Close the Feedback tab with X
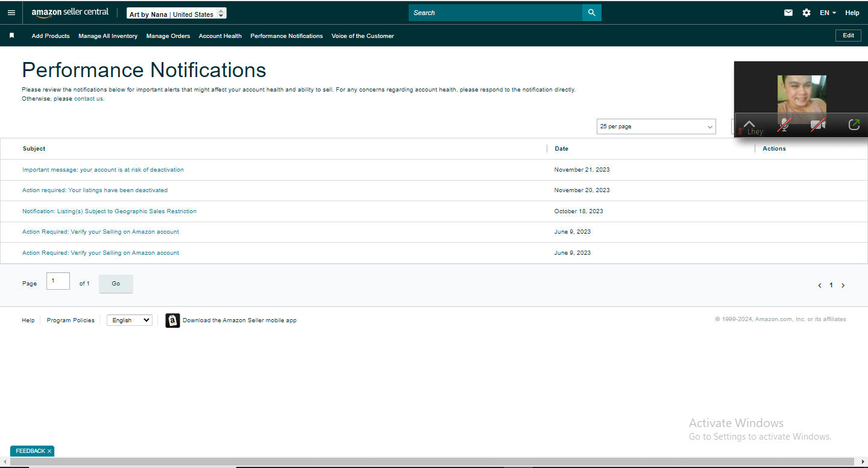Screen dimensions: 868x468 coord(49,451)
